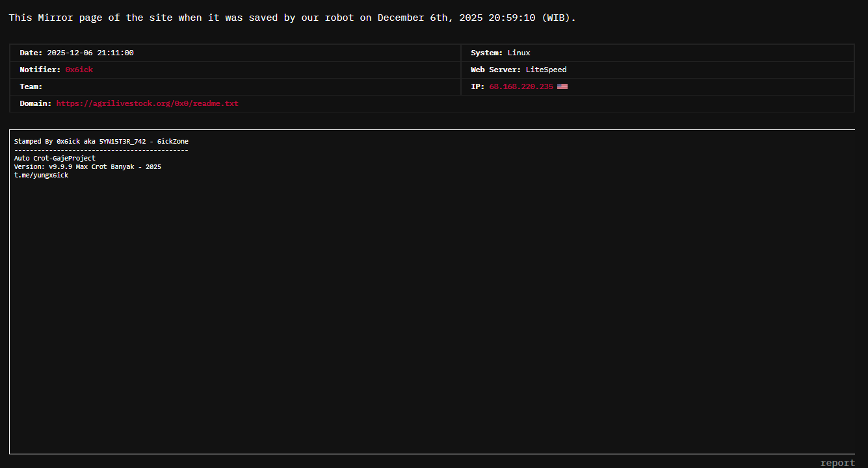Click the Linux system value

tap(519, 53)
